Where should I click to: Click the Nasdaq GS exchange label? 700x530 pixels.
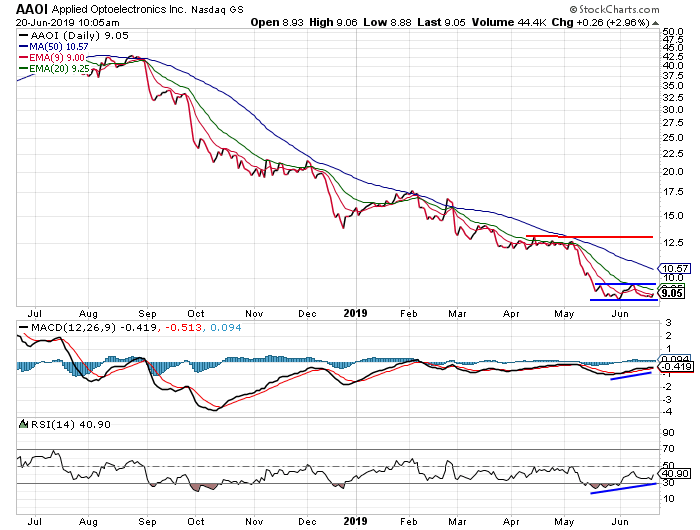point(217,9)
